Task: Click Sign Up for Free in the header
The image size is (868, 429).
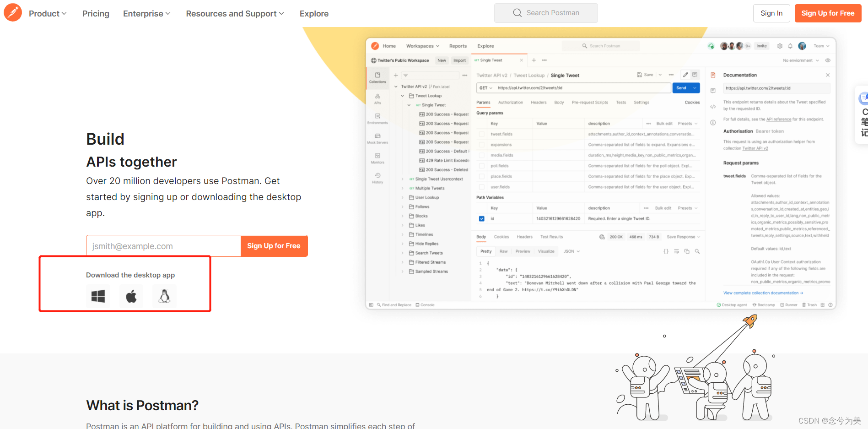Action: [x=828, y=13]
